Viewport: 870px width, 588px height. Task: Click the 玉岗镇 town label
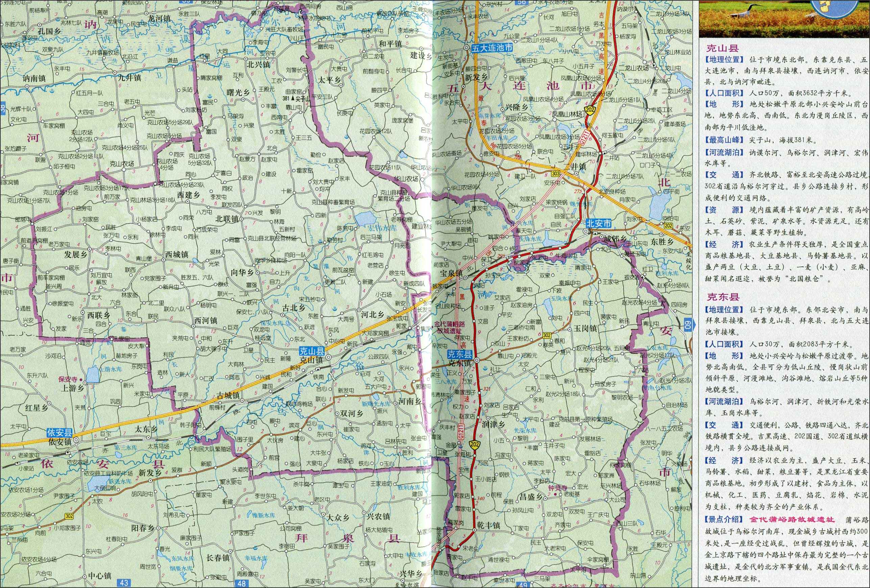tap(586, 328)
